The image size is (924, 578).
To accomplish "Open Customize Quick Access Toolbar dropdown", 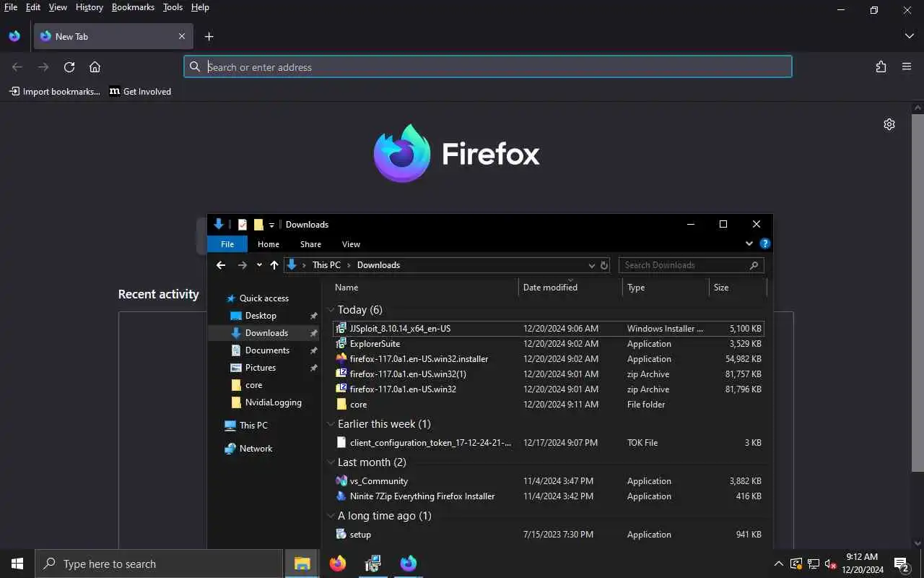I will tap(271, 225).
